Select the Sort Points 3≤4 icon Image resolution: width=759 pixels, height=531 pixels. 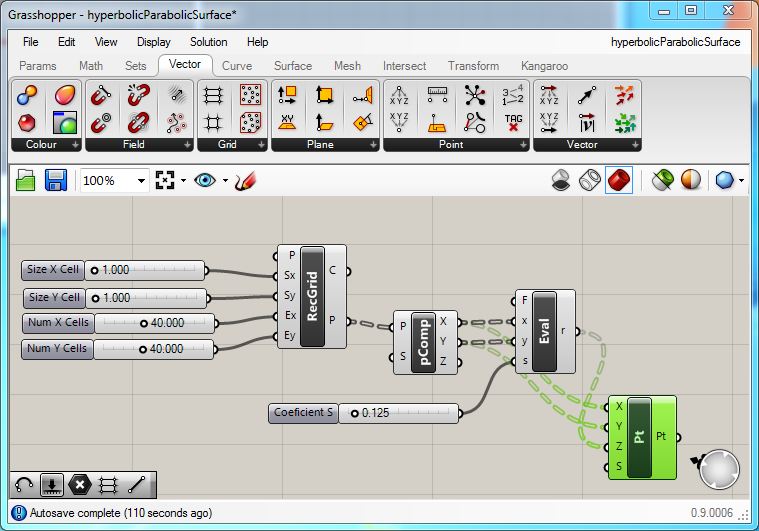[513, 95]
